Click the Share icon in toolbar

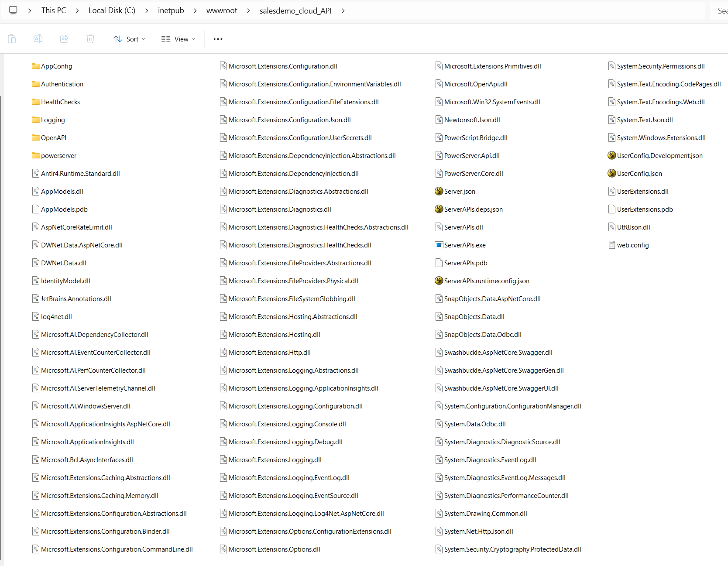[64, 39]
